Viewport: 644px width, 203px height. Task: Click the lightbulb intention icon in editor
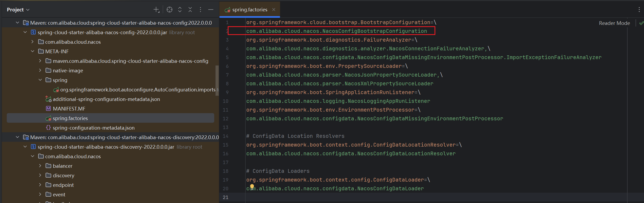pyautogui.click(x=252, y=186)
